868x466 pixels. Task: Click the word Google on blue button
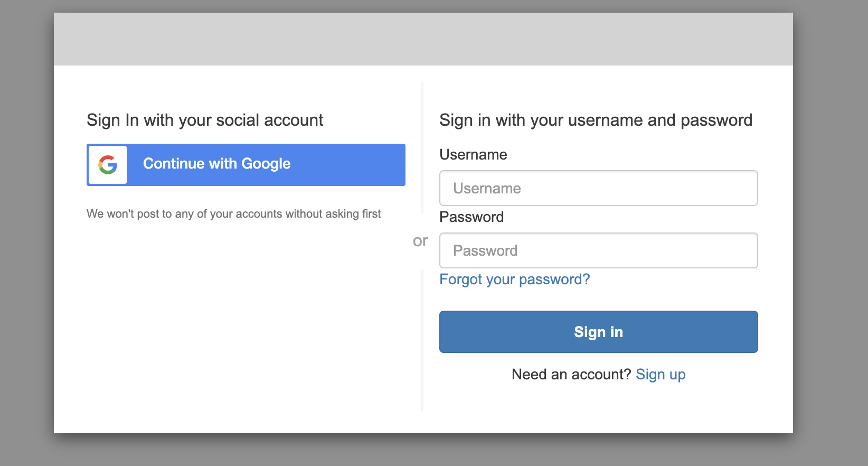(x=266, y=164)
